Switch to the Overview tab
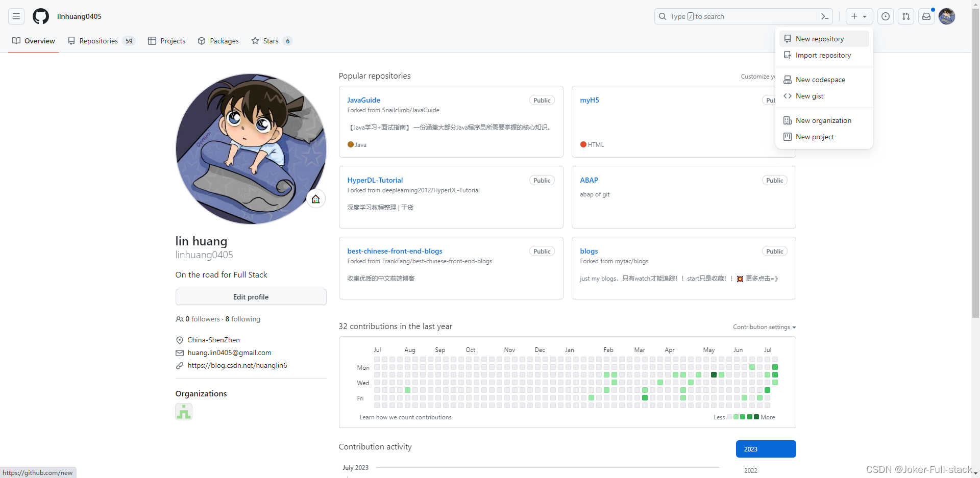The height and width of the screenshot is (478, 980). point(34,41)
